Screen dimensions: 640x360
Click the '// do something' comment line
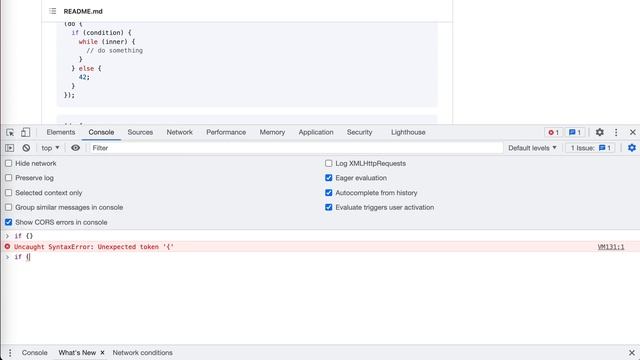pyautogui.click(x=114, y=51)
